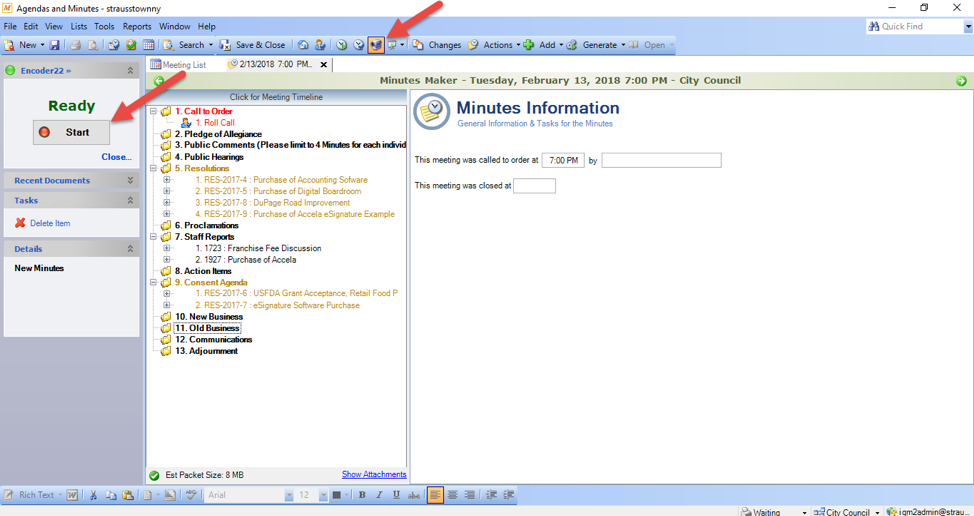
Task: Open the Waiting status dropdown
Action: 804,513
